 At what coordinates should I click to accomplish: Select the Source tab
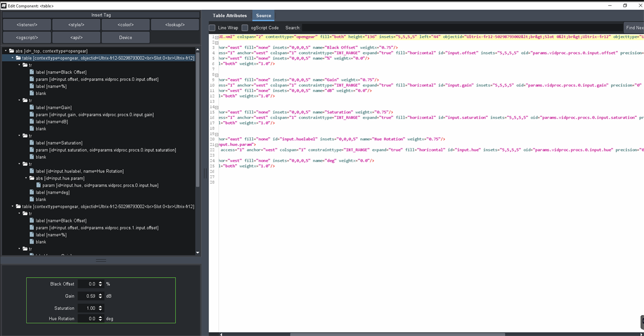point(264,16)
